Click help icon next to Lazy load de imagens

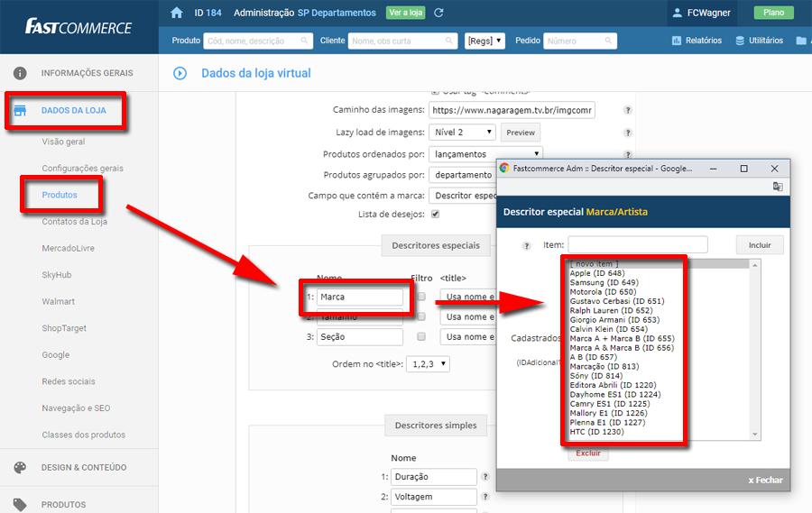tap(628, 133)
